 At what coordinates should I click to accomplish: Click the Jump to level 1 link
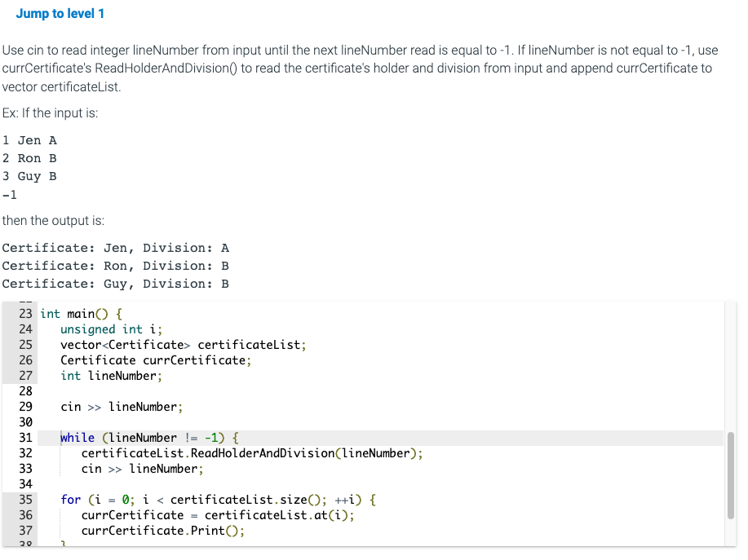[60, 13]
